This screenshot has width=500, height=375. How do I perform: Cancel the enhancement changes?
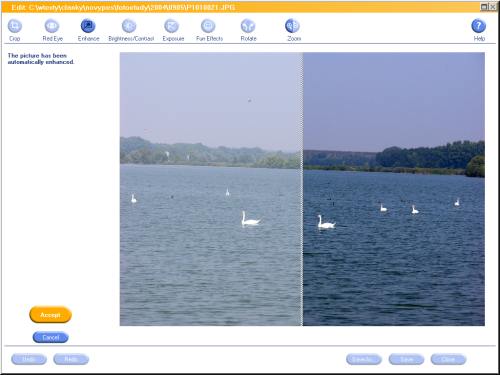pyautogui.click(x=51, y=337)
